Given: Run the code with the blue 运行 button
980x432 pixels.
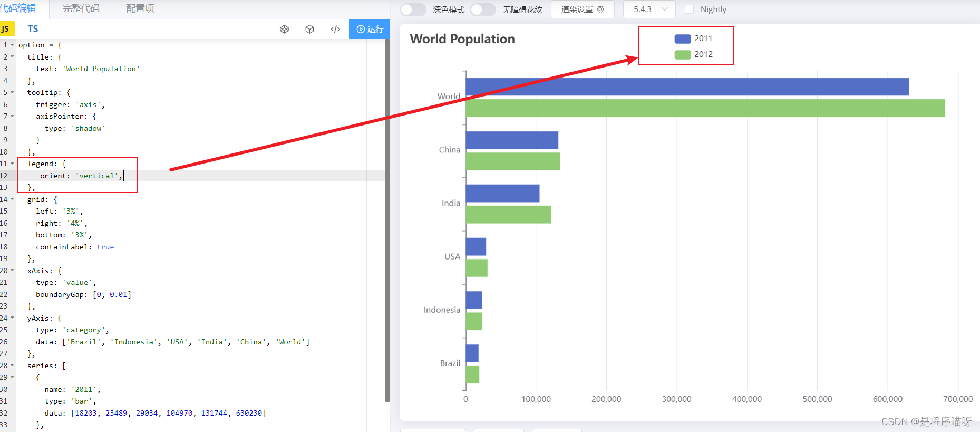Looking at the screenshot, I should [370, 29].
